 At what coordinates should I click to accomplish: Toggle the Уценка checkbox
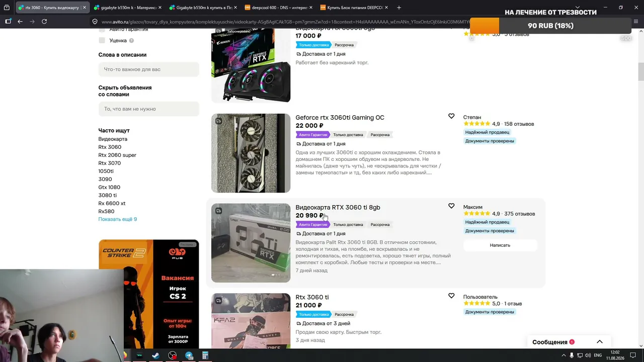click(x=102, y=40)
